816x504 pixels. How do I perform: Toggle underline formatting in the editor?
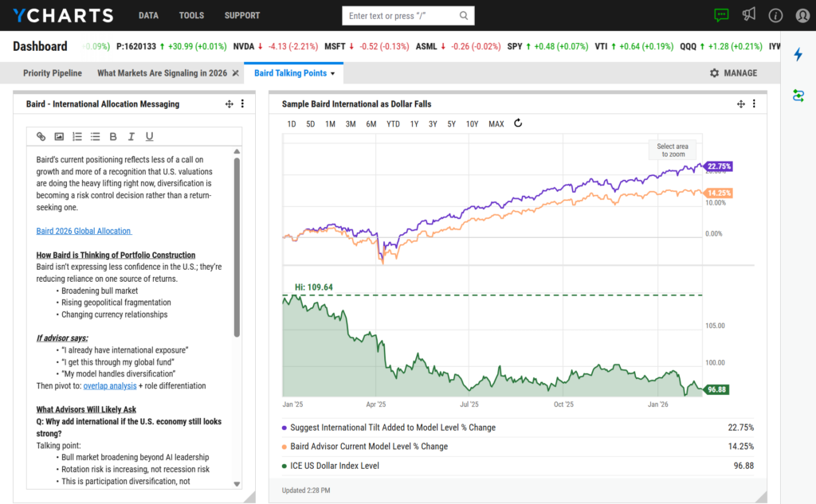[x=149, y=136]
